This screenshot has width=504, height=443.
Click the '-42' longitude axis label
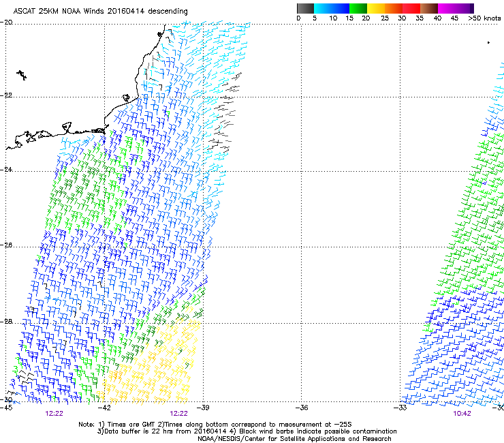(104, 408)
